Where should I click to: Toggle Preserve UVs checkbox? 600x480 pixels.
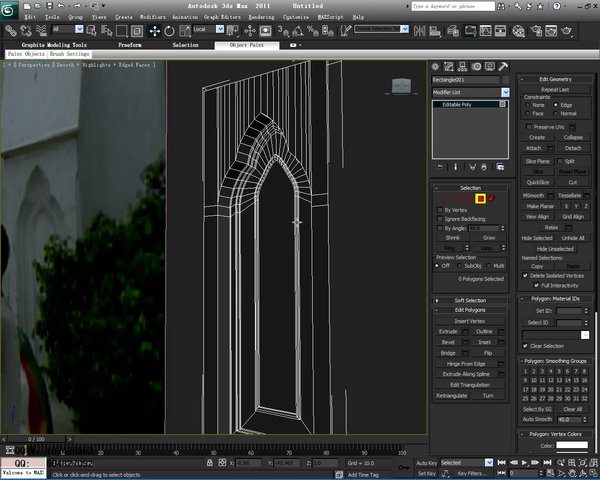pyautogui.click(x=529, y=127)
